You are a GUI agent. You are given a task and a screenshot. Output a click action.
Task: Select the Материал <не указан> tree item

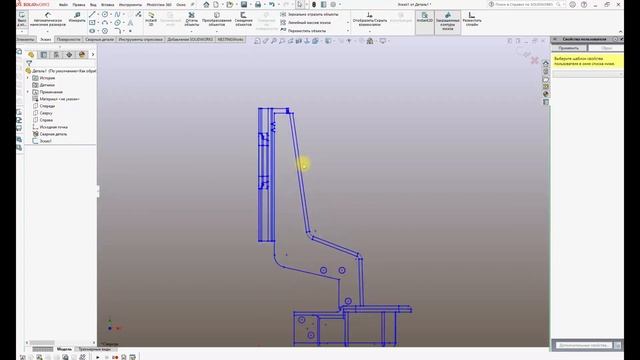point(56,99)
